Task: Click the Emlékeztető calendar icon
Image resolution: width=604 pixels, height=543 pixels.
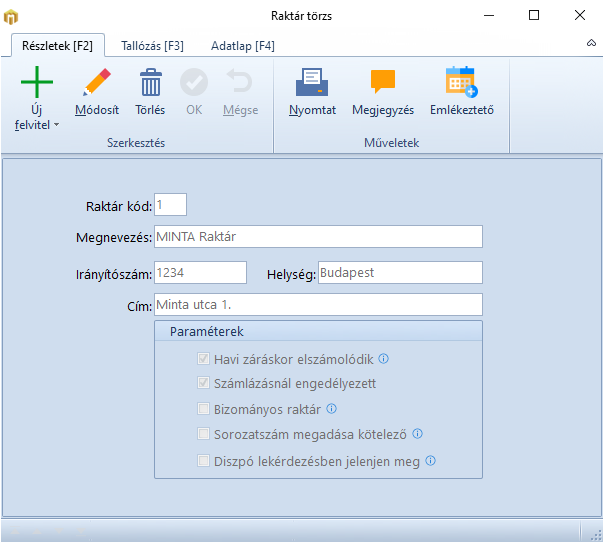Action: pos(461,82)
